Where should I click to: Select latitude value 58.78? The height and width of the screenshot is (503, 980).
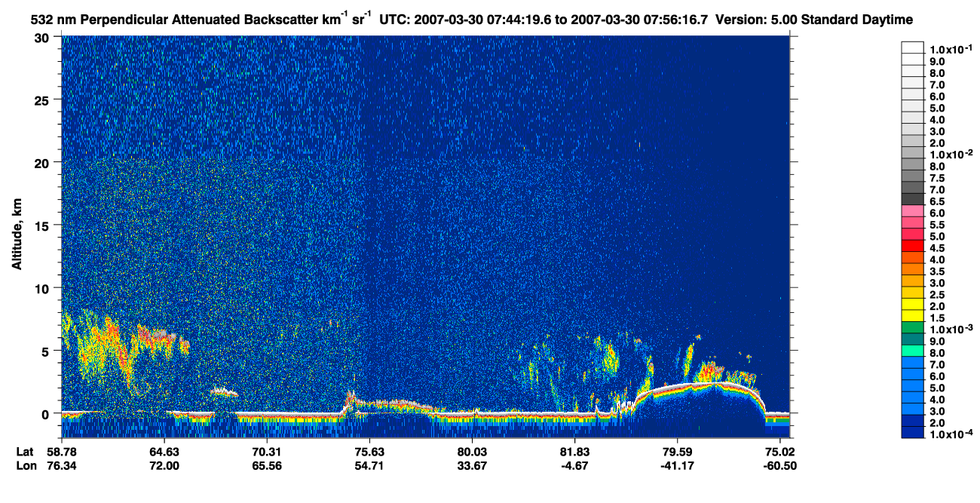[61, 452]
